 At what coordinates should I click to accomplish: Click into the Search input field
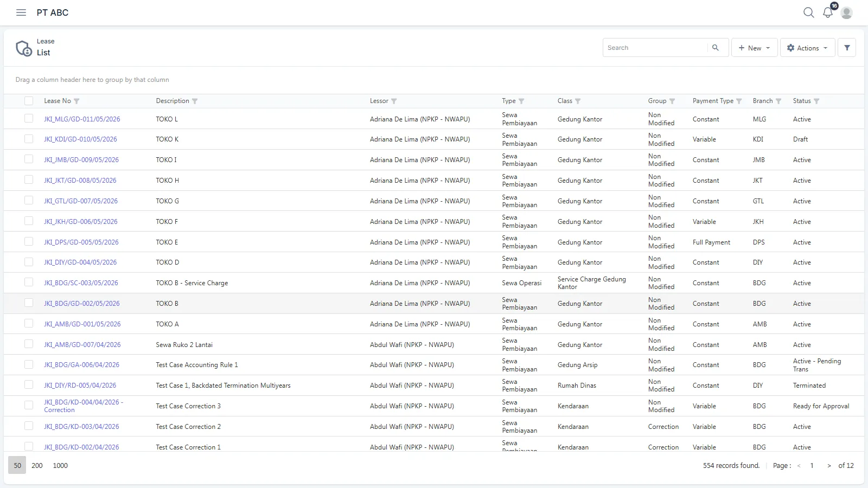click(x=655, y=48)
